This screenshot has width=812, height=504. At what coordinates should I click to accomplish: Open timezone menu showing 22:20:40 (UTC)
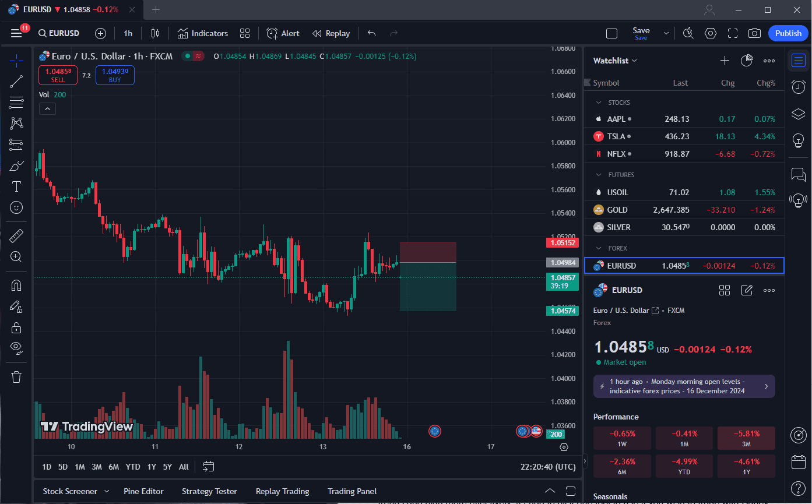click(548, 467)
